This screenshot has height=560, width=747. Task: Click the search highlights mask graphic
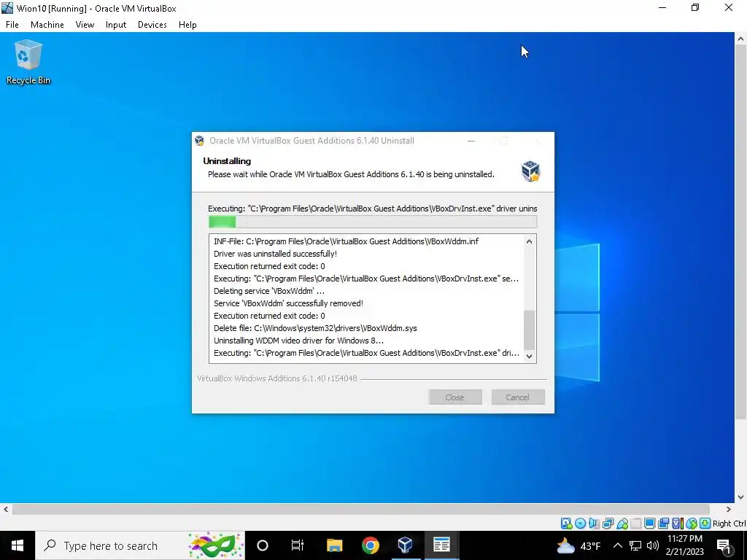click(215, 545)
